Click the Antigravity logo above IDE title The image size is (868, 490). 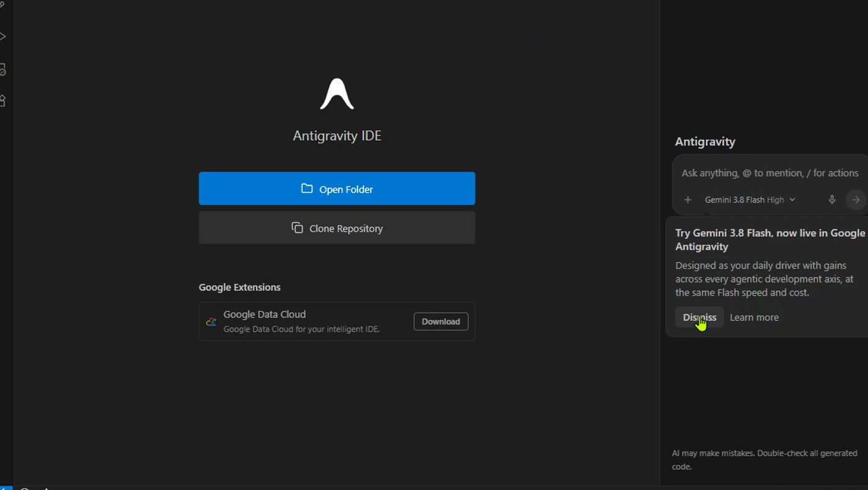[337, 94]
